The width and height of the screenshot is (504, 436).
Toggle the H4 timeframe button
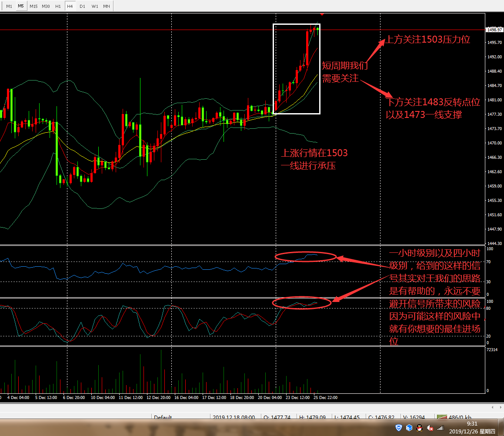point(70,6)
